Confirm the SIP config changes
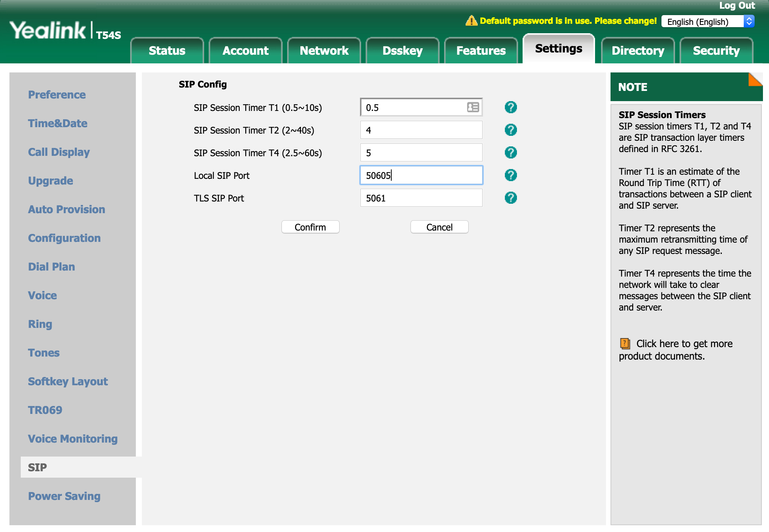The height and width of the screenshot is (532, 769). 310,227
